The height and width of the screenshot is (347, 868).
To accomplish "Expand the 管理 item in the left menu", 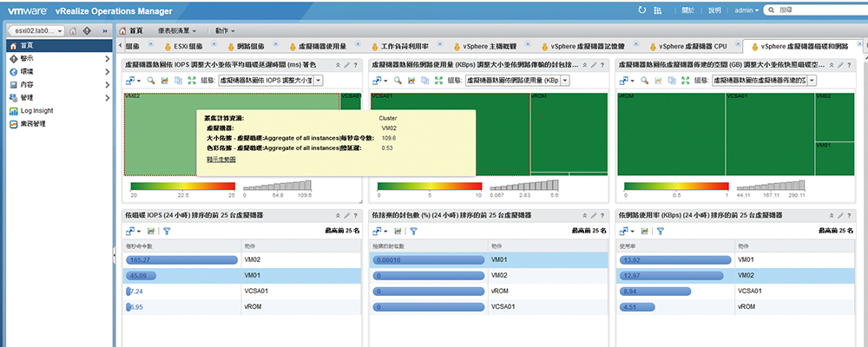I will tap(108, 99).
